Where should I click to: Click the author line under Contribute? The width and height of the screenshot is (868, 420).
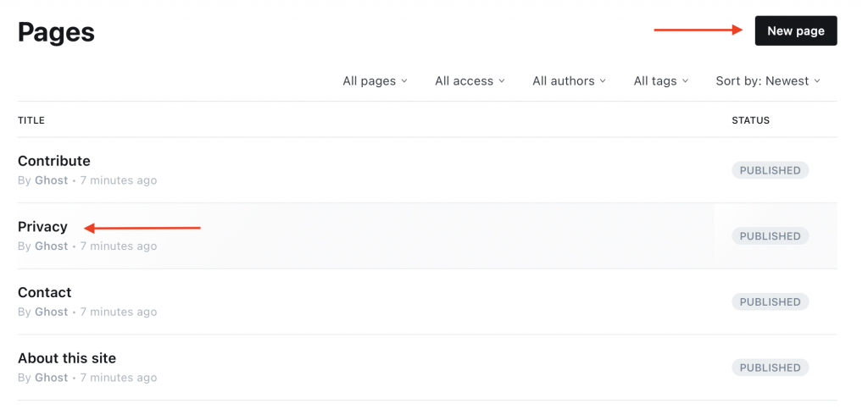coord(86,180)
